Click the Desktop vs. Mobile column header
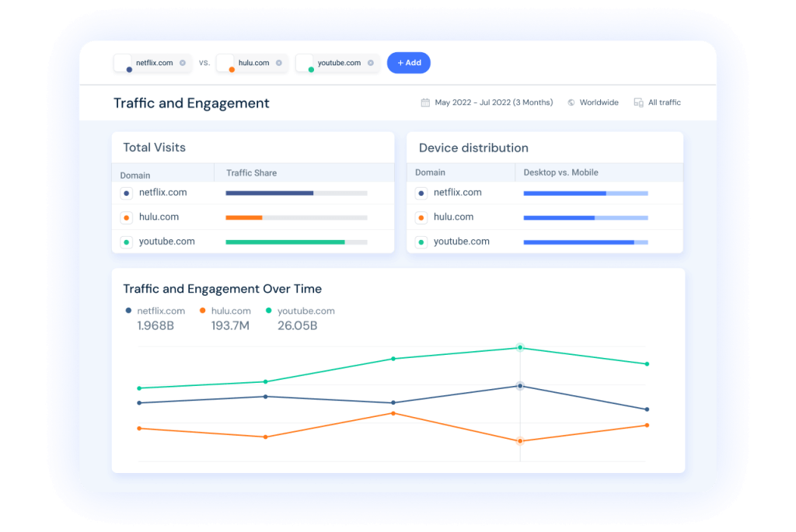The width and height of the screenshot is (796, 532). (x=561, y=172)
